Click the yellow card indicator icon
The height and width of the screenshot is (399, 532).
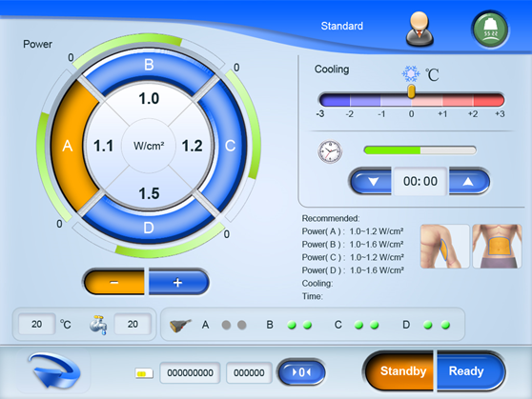144,373
